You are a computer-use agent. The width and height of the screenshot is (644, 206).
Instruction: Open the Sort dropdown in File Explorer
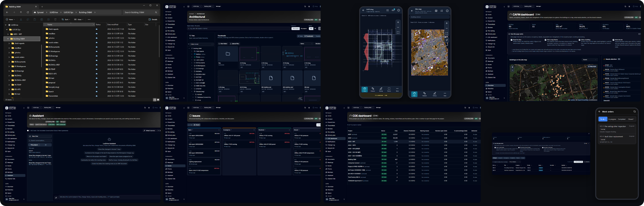pos(66,20)
